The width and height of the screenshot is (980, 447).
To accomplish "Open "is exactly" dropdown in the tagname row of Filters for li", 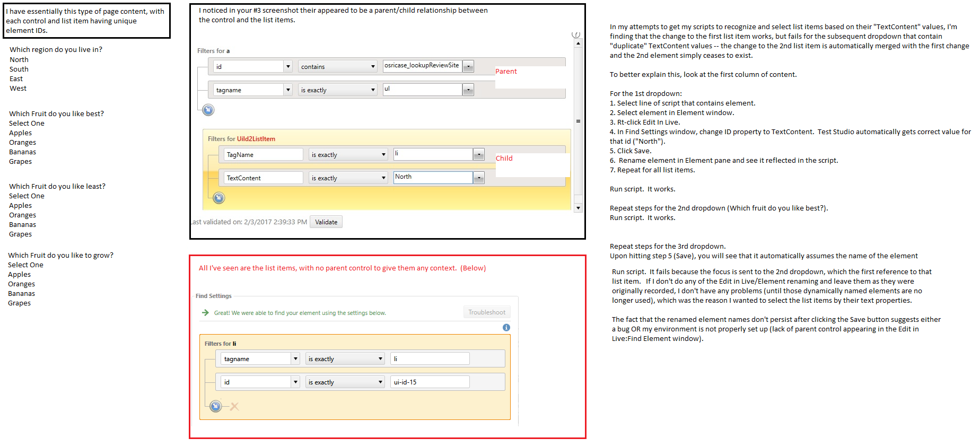I will (x=345, y=359).
